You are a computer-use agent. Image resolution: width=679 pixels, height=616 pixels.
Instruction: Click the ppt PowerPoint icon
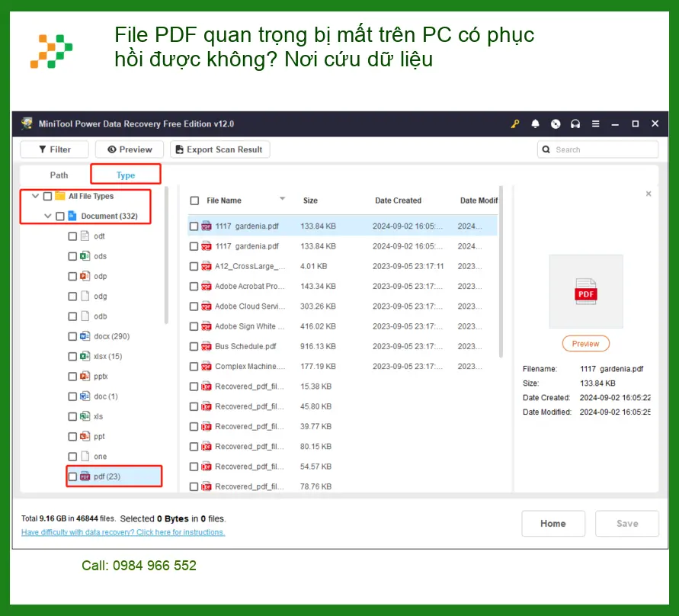click(85, 436)
